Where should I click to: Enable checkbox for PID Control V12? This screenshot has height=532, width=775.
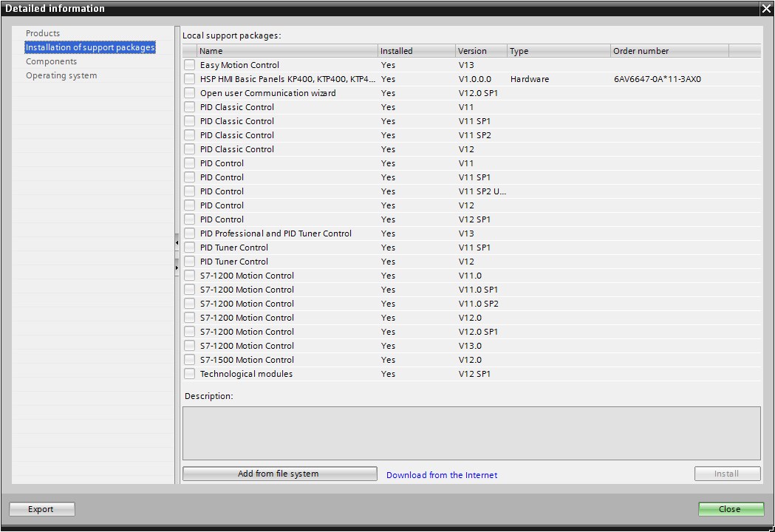coord(189,205)
